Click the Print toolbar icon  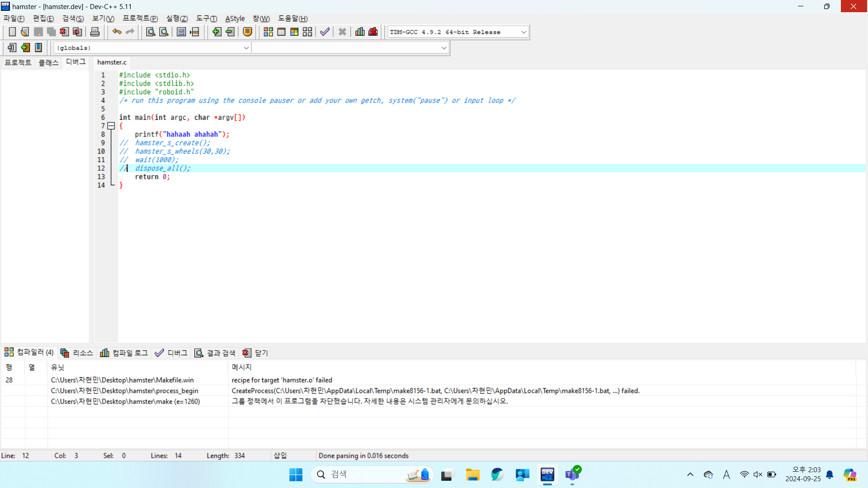(95, 32)
